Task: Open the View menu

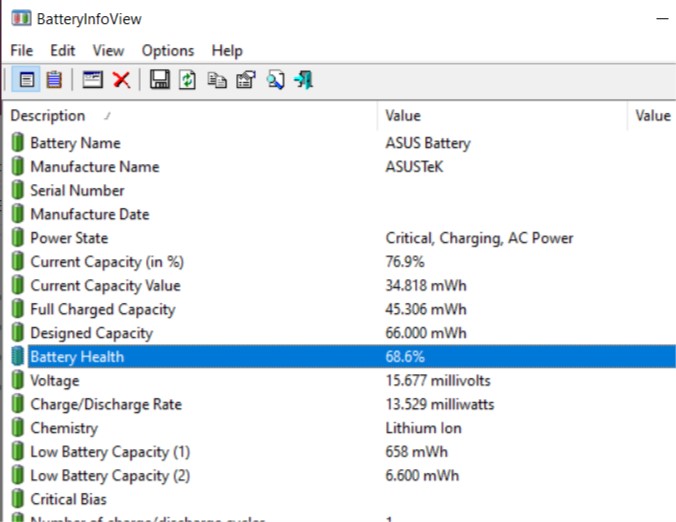Action: click(108, 50)
